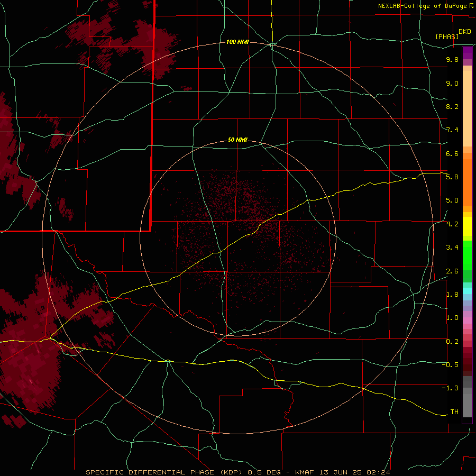Pick the gray bottom color bar segment
The width and height of the screenshot is (476, 476).
pyautogui.click(x=467, y=406)
